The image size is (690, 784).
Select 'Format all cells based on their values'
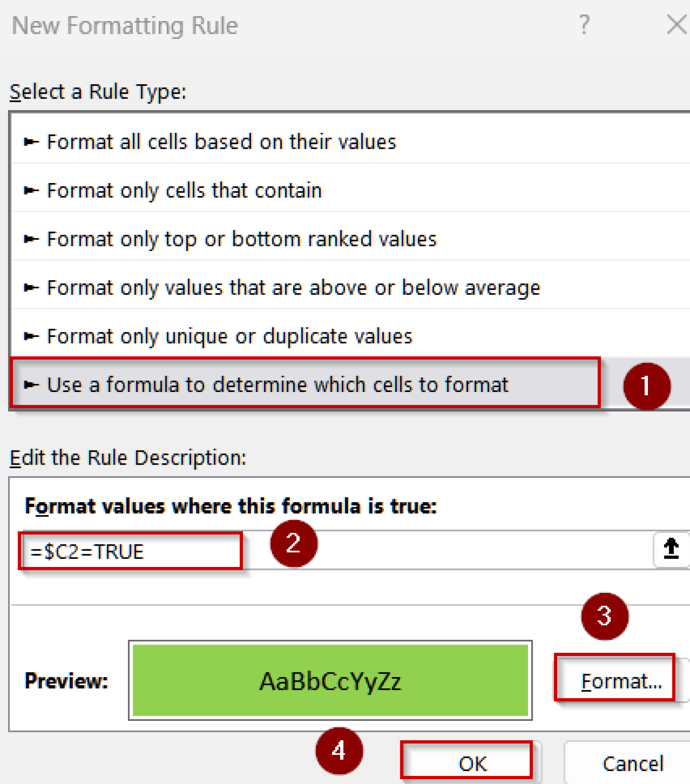(x=221, y=142)
